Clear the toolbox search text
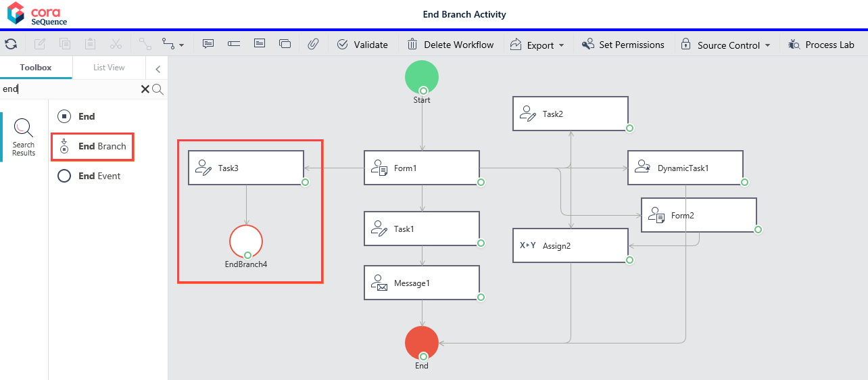The width and height of the screenshot is (868, 380). point(145,89)
